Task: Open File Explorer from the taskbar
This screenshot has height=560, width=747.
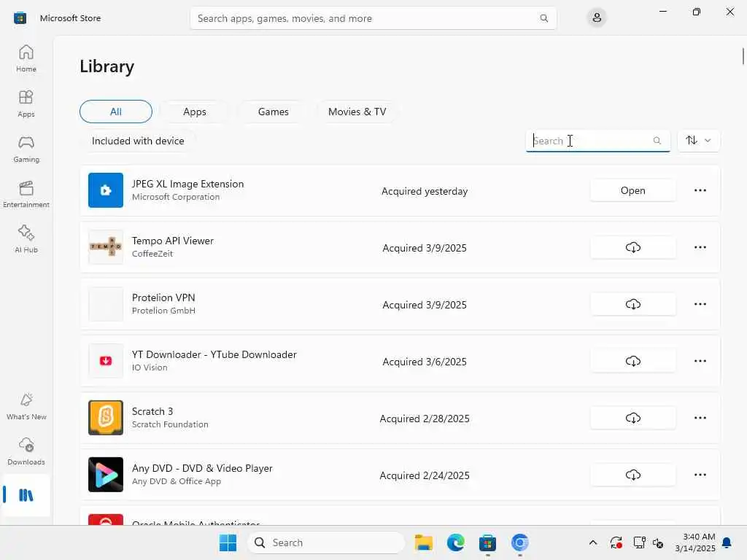Action: [x=423, y=542]
